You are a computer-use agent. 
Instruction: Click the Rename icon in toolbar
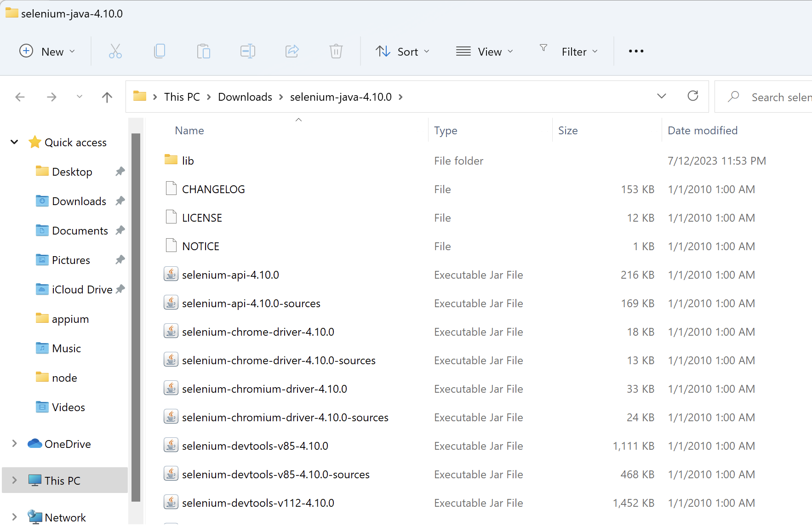click(248, 51)
